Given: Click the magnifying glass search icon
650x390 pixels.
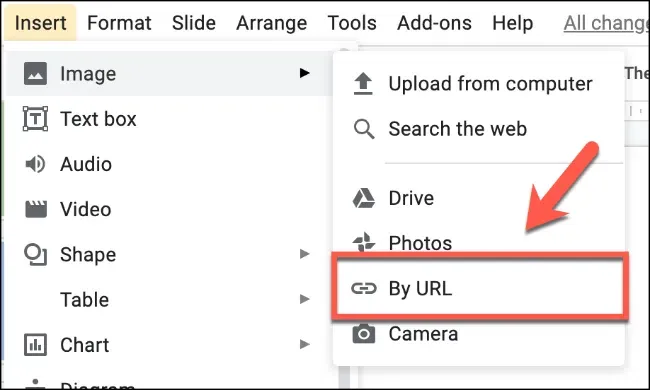Looking at the screenshot, I should click(x=364, y=129).
